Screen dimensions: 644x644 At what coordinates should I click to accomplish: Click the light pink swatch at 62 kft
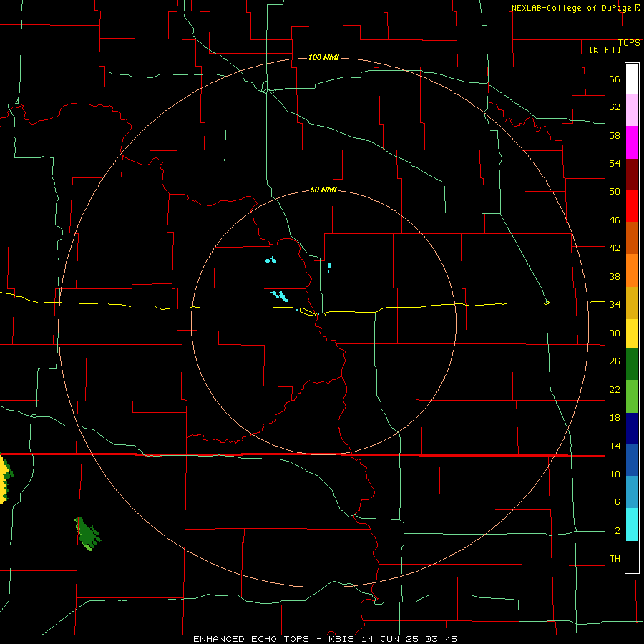(632, 109)
